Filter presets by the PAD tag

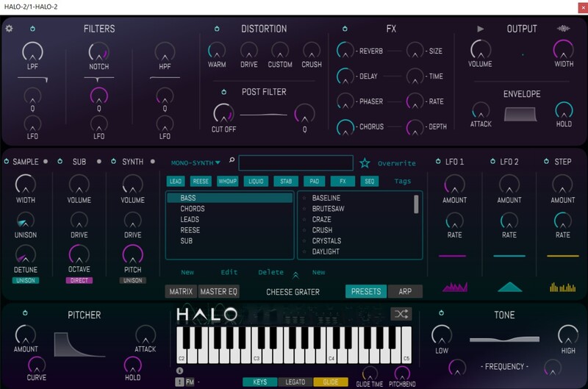coord(315,181)
